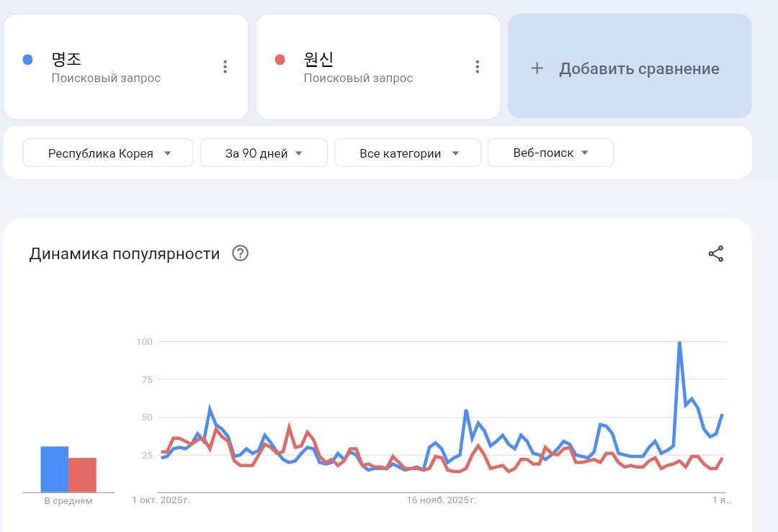Expand the Республика Корея region dropdown
Screen dimensions: 778x532
(x=108, y=153)
